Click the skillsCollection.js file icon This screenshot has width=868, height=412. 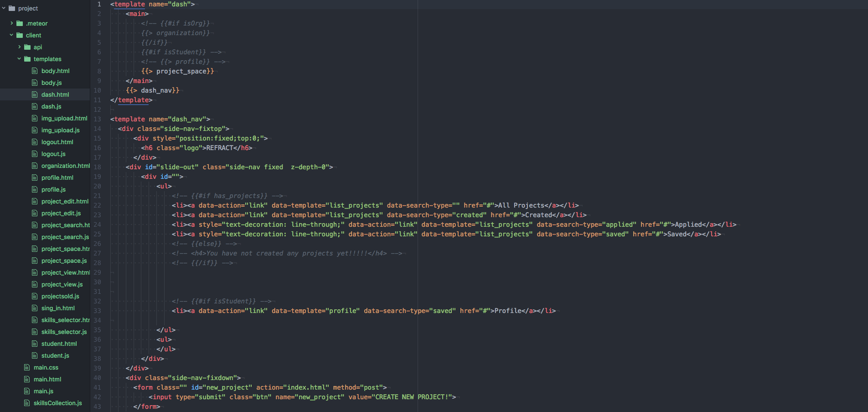click(x=27, y=403)
